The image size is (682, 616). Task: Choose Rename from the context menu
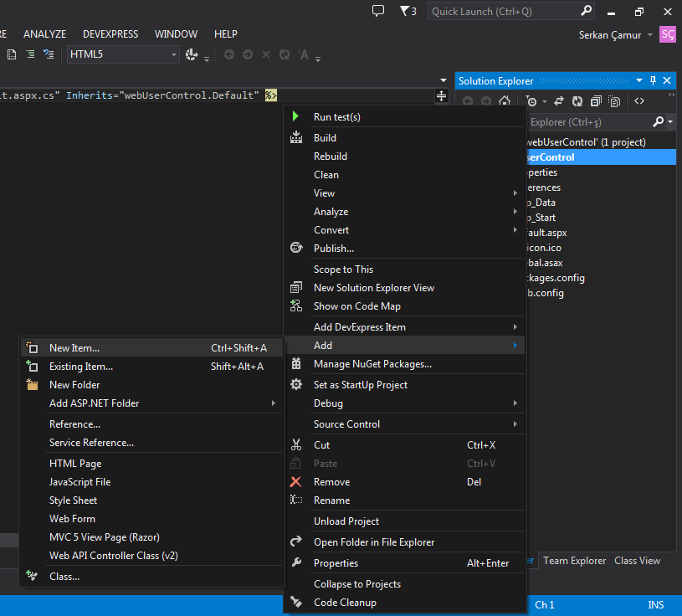click(x=404, y=501)
